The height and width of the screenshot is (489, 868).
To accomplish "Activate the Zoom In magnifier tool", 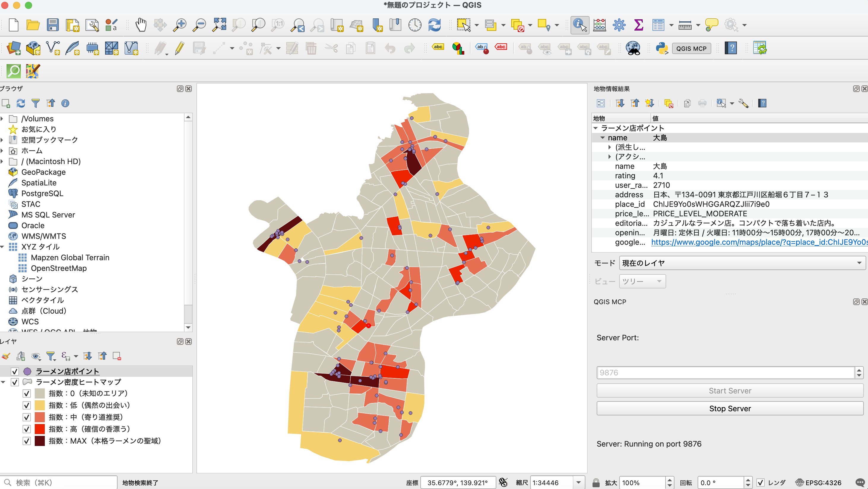I will click(180, 25).
